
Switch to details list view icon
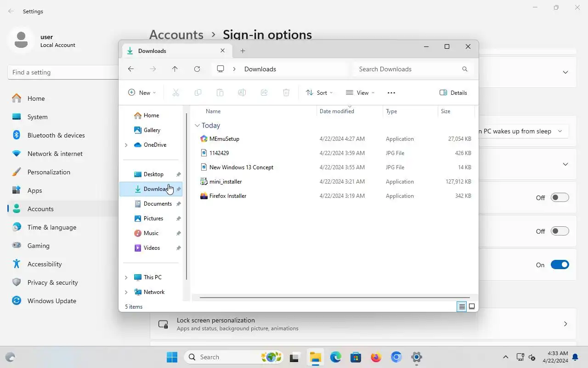pyautogui.click(x=462, y=306)
